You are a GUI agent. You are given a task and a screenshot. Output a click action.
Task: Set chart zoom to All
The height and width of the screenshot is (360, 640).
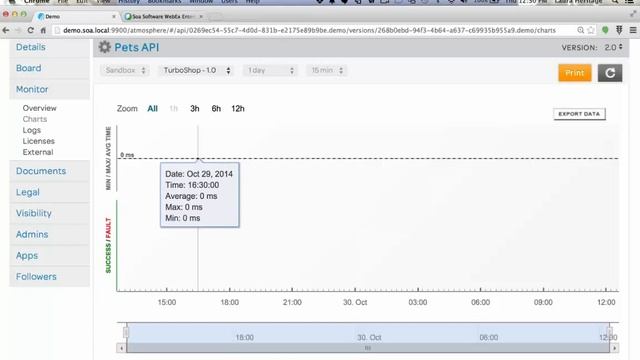(152, 109)
